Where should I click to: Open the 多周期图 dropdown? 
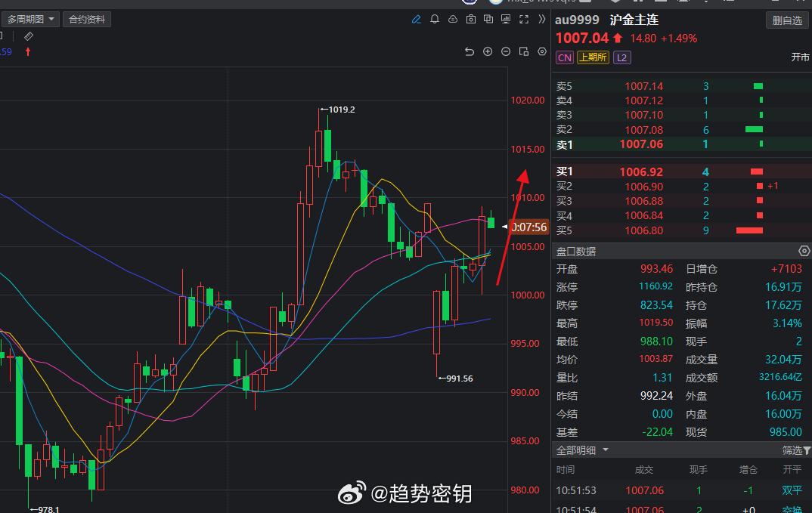click(x=29, y=19)
